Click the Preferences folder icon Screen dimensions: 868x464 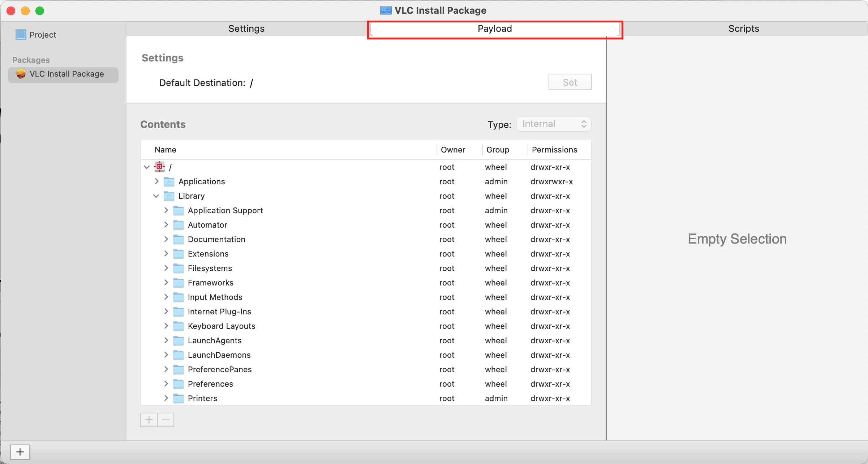pyautogui.click(x=179, y=384)
